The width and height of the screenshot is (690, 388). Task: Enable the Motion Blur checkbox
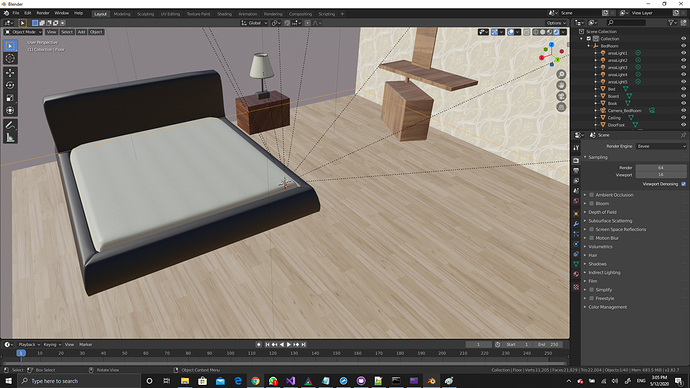point(592,238)
